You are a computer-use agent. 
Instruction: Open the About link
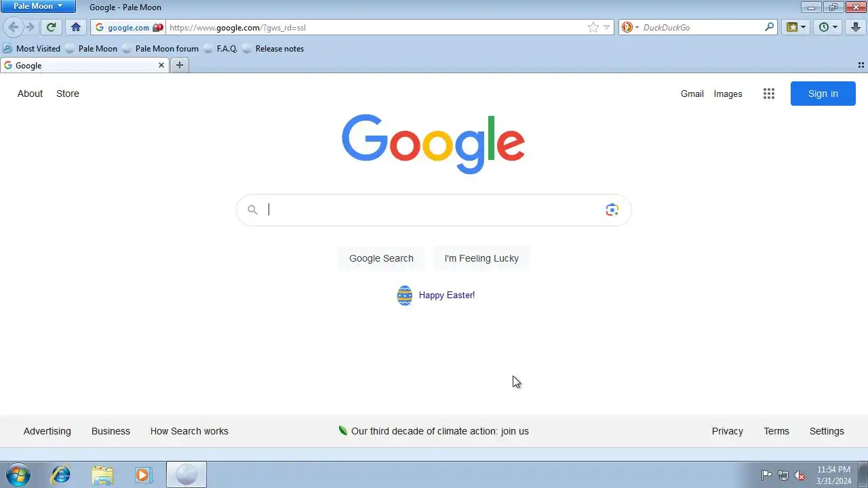(30, 94)
